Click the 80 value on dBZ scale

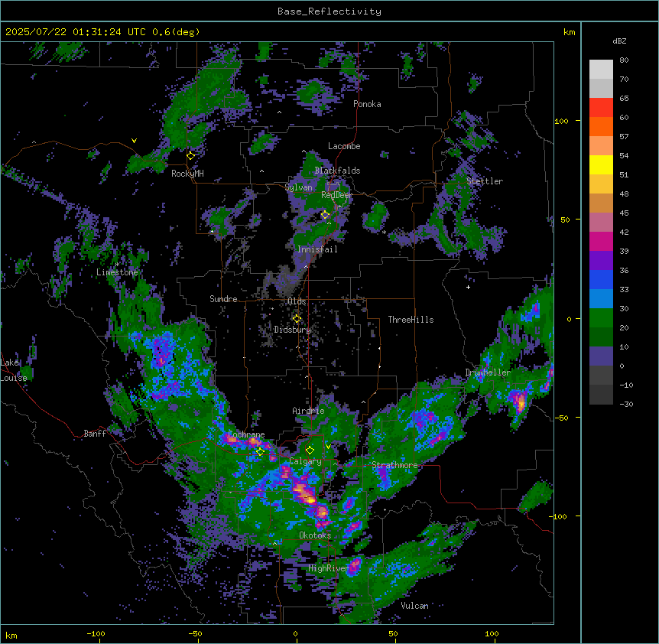click(624, 60)
